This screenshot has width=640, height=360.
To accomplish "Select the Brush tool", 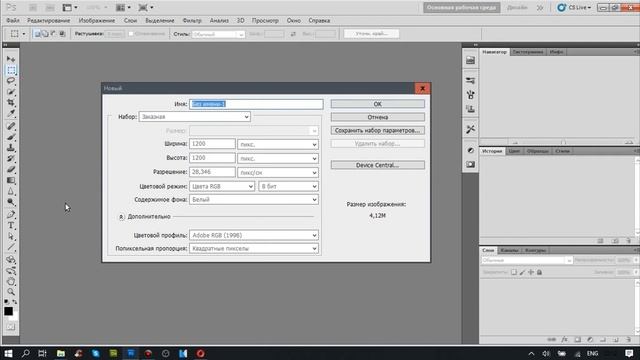I will [x=11, y=137].
